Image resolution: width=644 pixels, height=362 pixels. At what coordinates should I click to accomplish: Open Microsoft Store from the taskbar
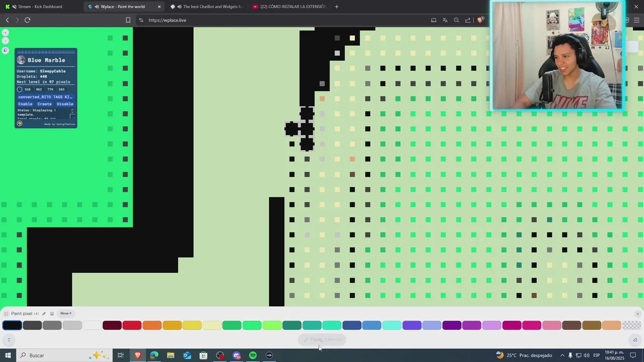203,355
